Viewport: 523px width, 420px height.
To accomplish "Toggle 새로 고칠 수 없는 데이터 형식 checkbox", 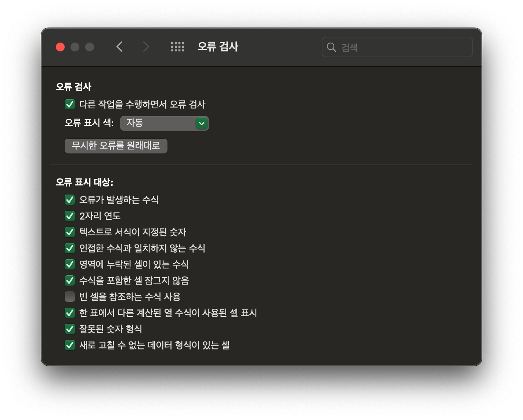I will (x=70, y=345).
